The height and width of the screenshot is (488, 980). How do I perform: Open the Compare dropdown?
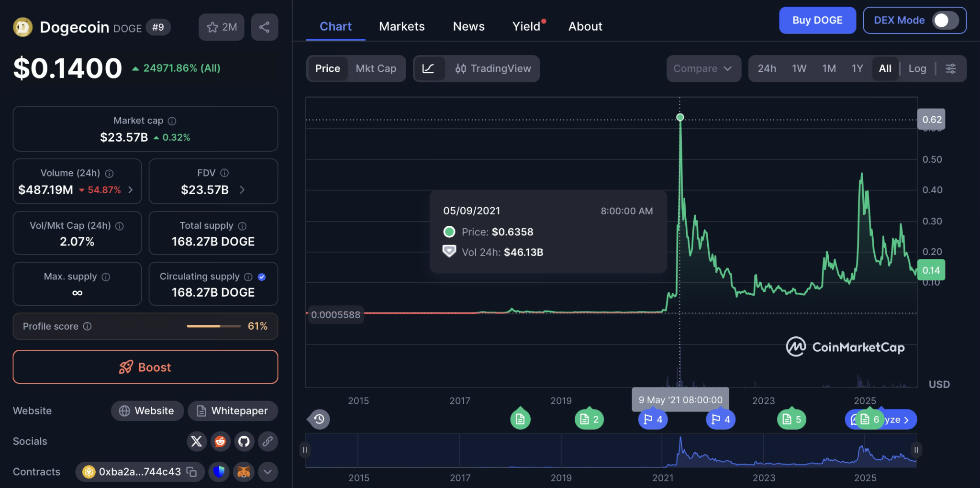tap(703, 68)
